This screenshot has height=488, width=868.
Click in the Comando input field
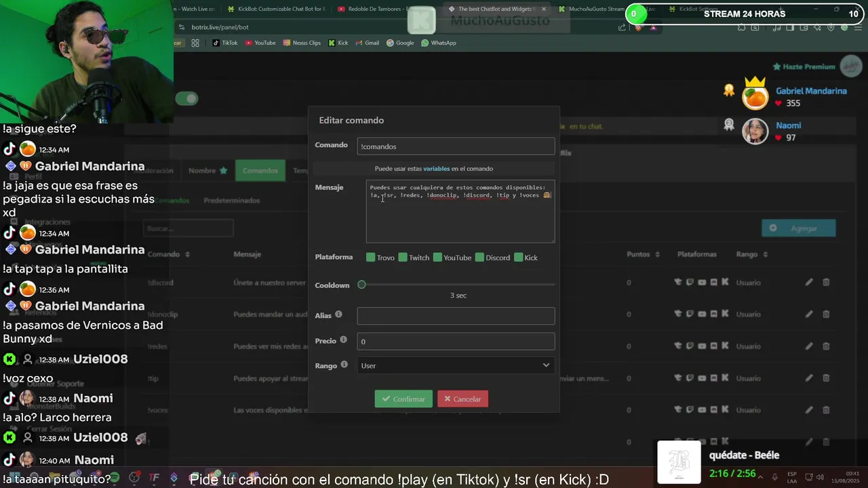456,146
